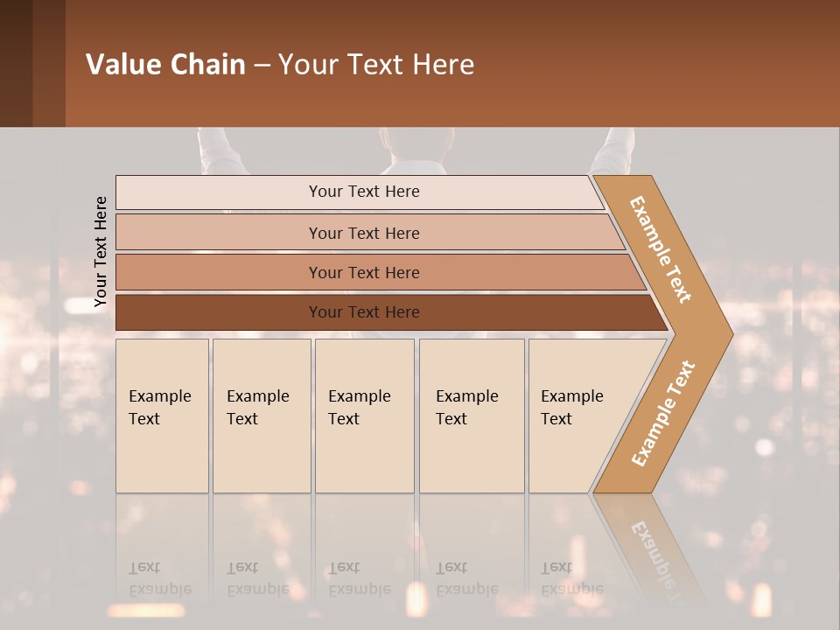
Task: Select the second "Example Text" box
Action: click(261, 416)
